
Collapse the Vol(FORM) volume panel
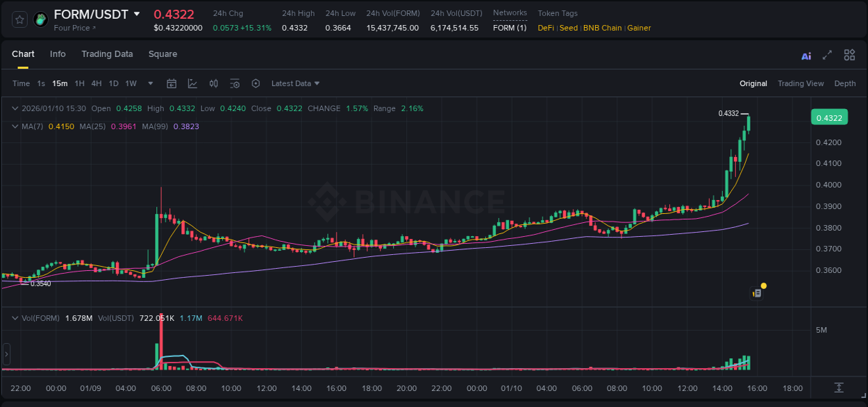pyautogui.click(x=14, y=317)
